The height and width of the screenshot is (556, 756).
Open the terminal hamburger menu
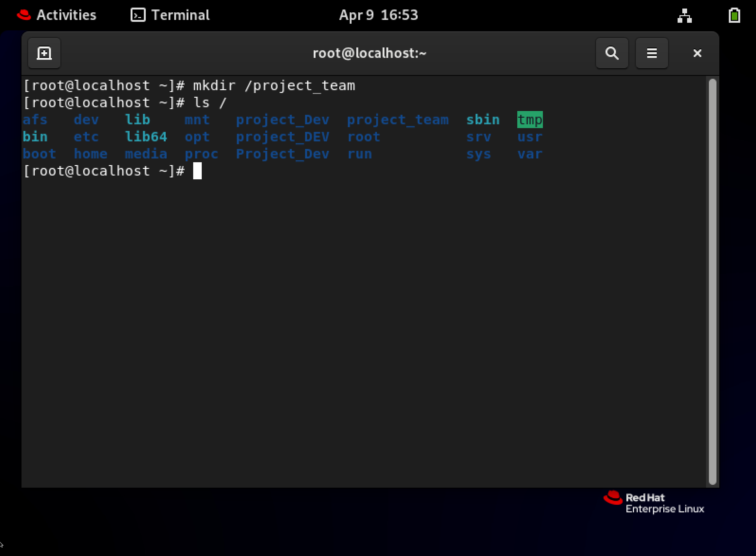[652, 53]
